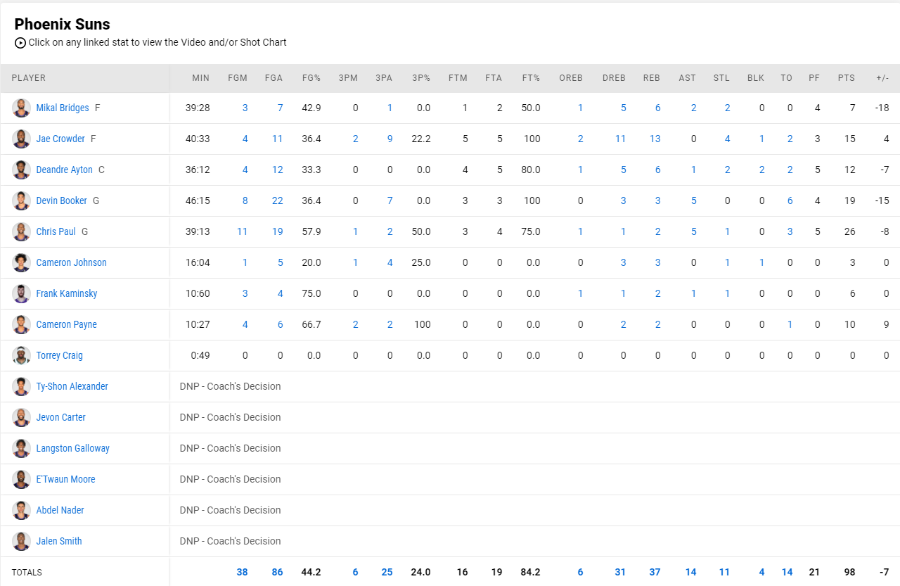View Devin Booker's 22 field goal attempts
Screen dimensions: 900x586
(x=277, y=201)
